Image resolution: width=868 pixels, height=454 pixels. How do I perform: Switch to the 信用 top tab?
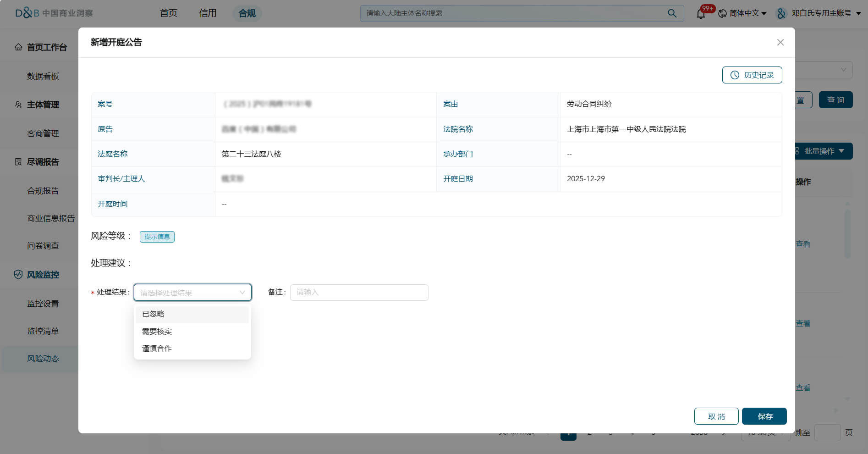pyautogui.click(x=208, y=13)
